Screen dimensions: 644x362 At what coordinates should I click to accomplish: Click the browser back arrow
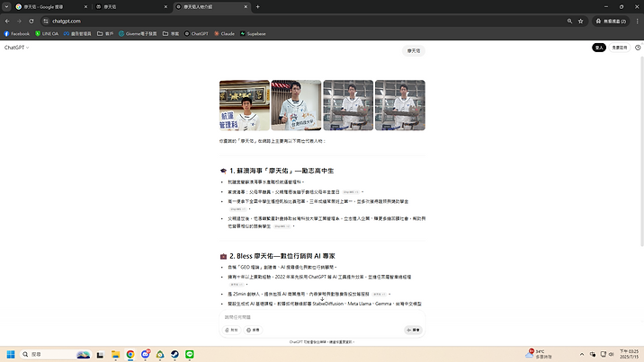pyautogui.click(x=7, y=20)
